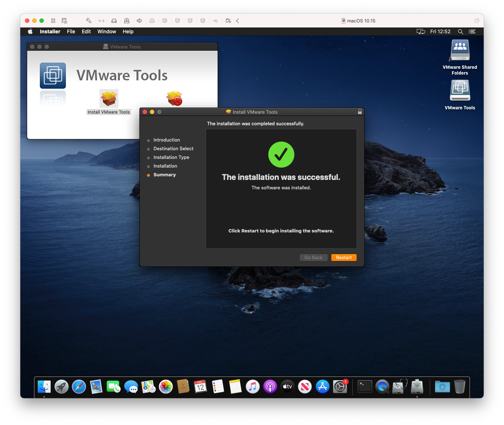Click the USB devices toolbar icon
This screenshot has height=425, width=504.
coord(215,21)
